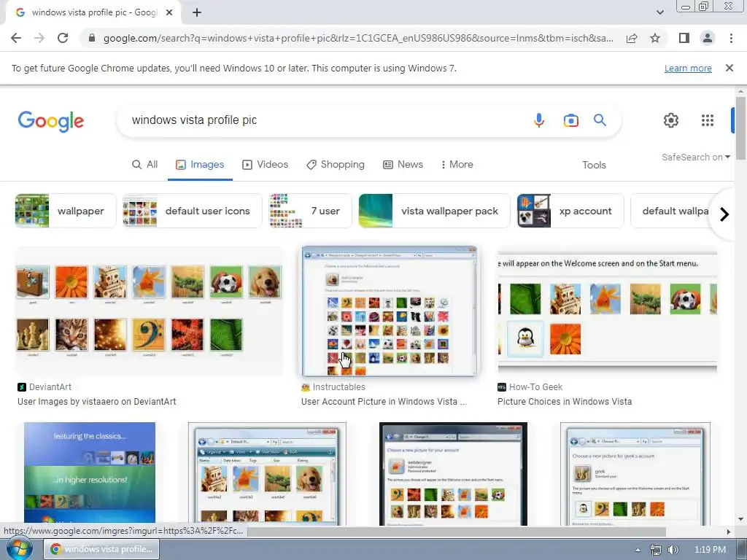The image size is (747, 560).
Task: Switch to the News tab
Action: pyautogui.click(x=403, y=165)
